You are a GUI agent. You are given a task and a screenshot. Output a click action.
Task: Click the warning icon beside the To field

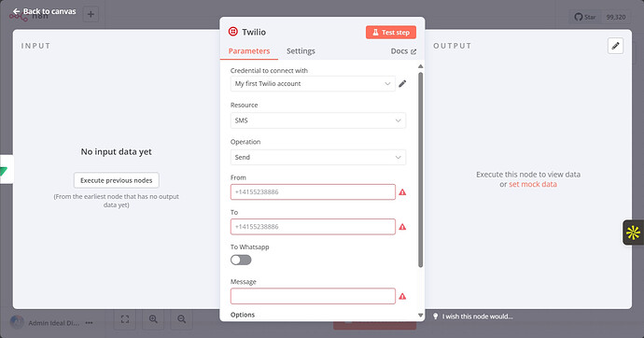402,227
